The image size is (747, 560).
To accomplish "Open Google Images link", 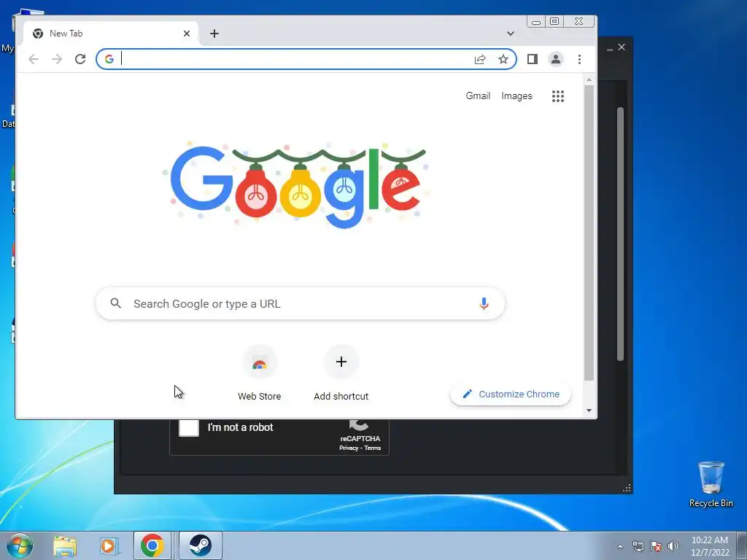I will [516, 96].
